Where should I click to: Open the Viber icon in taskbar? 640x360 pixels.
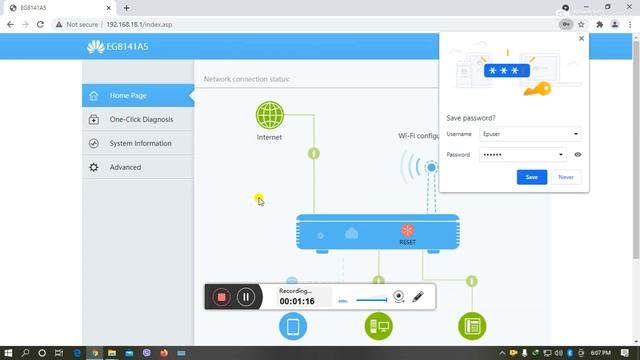click(x=147, y=353)
